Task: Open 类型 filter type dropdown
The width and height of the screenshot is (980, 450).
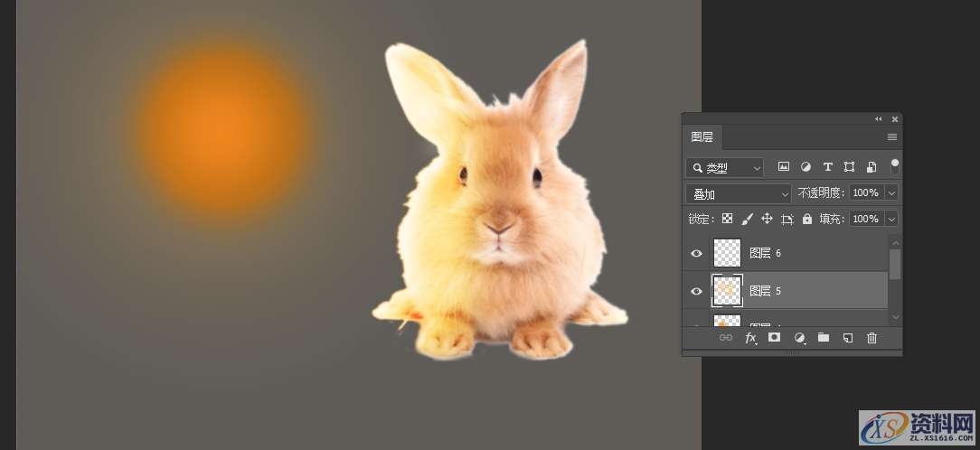Action: [x=724, y=167]
